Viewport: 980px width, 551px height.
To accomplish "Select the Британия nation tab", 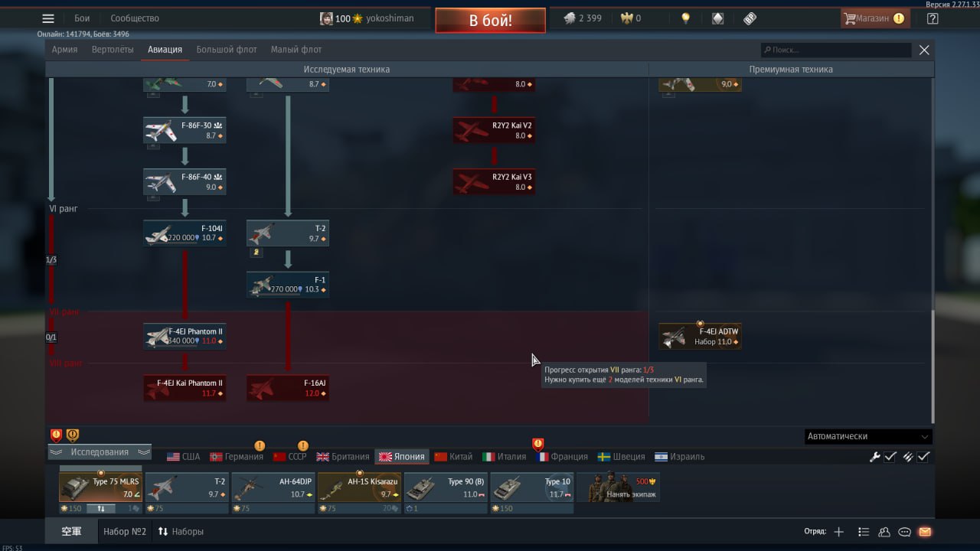I will tap(343, 457).
